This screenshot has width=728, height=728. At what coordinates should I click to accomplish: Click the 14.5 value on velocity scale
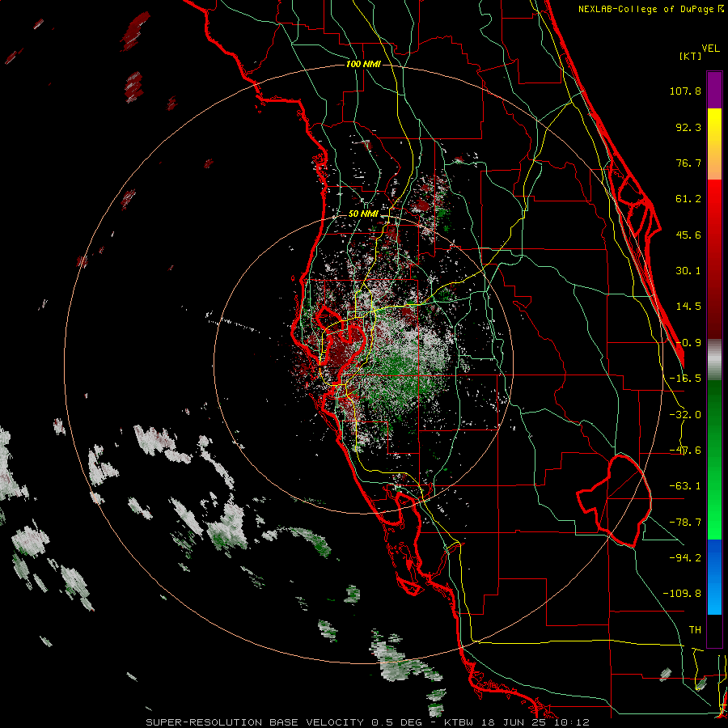tap(688, 307)
